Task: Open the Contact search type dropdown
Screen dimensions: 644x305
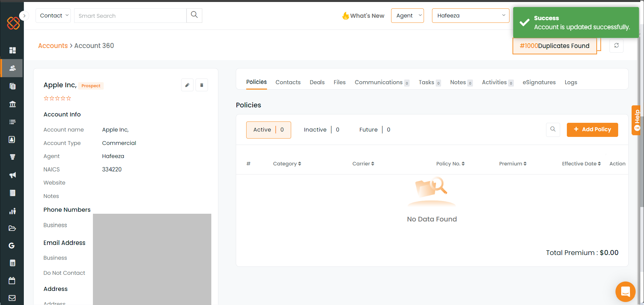Action: (x=53, y=15)
